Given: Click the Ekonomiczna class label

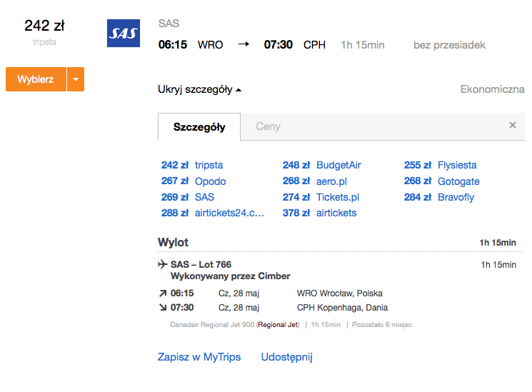Looking at the screenshot, I should pyautogui.click(x=492, y=89).
